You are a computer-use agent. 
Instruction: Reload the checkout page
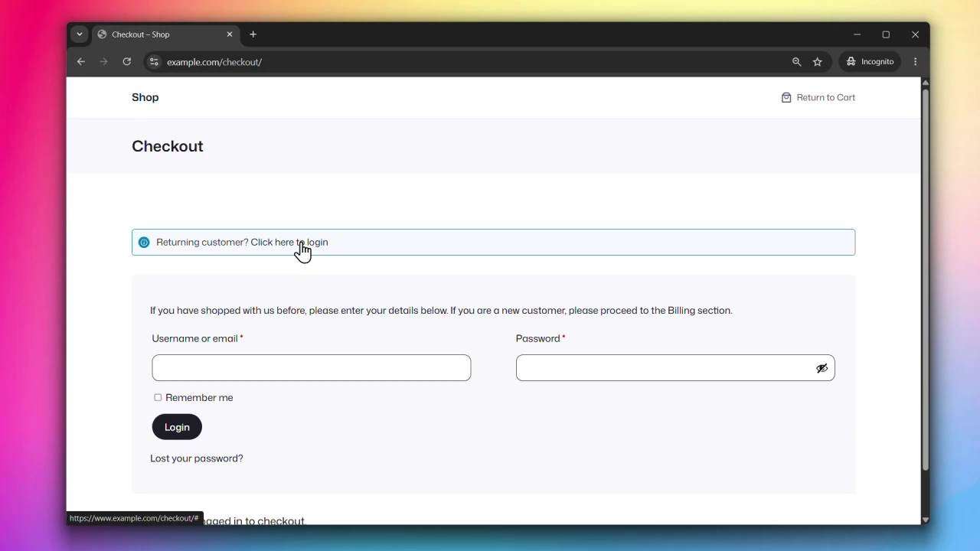coord(127,62)
